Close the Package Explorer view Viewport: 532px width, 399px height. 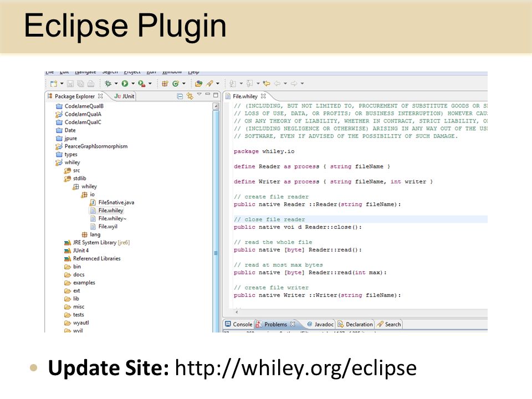tap(100, 96)
